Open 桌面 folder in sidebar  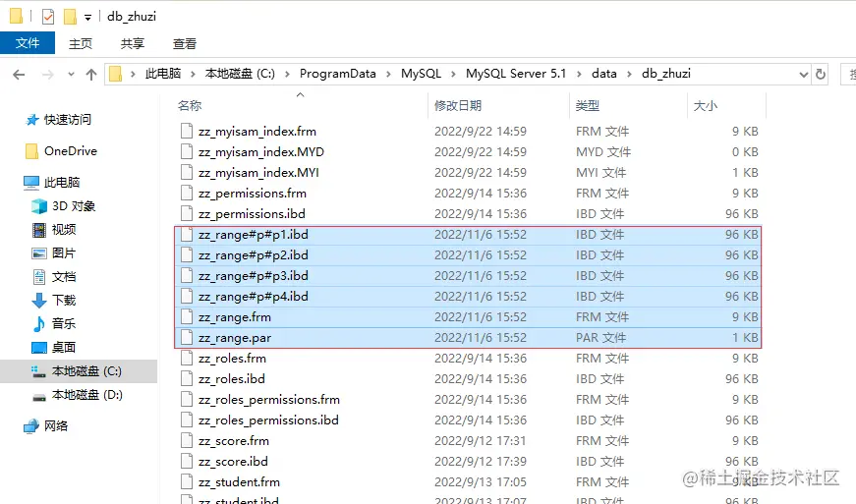point(63,347)
